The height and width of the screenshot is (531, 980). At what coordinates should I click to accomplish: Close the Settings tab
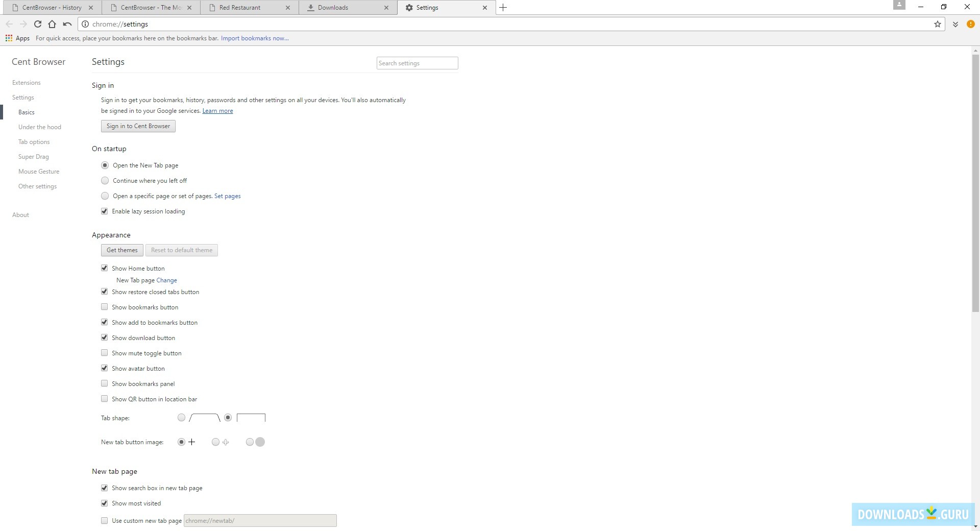[x=485, y=8]
